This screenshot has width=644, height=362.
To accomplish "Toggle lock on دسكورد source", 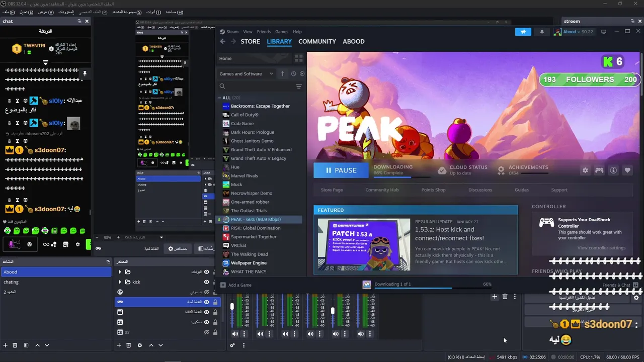I will (215, 322).
